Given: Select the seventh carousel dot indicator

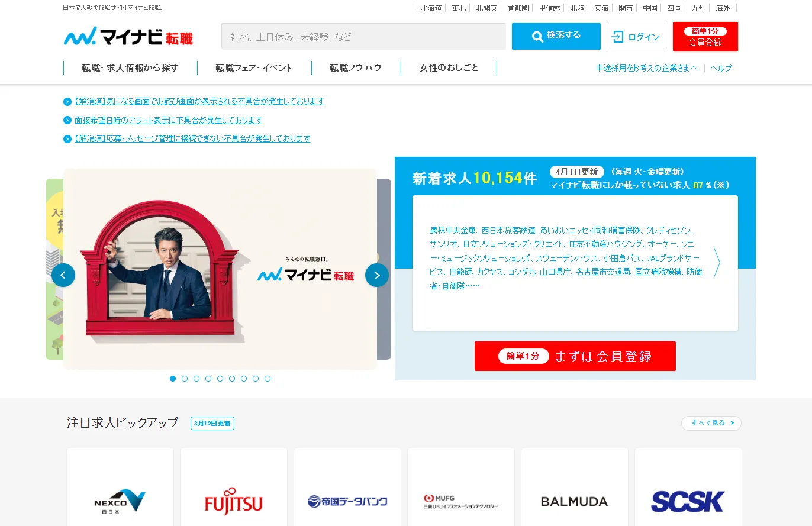Looking at the screenshot, I should (x=244, y=379).
